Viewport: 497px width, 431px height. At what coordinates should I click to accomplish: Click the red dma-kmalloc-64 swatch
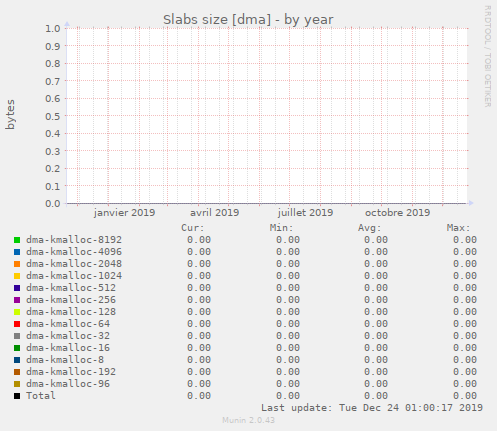click(x=17, y=324)
